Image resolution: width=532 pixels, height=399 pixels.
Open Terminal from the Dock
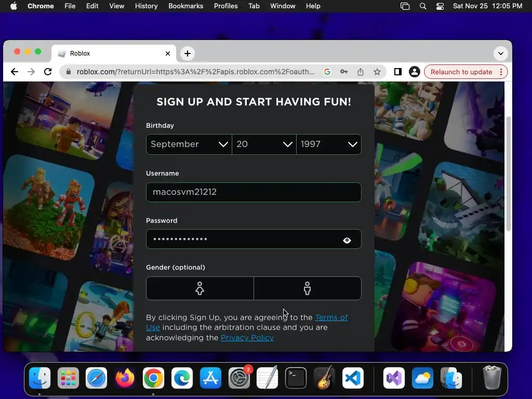[x=296, y=378]
